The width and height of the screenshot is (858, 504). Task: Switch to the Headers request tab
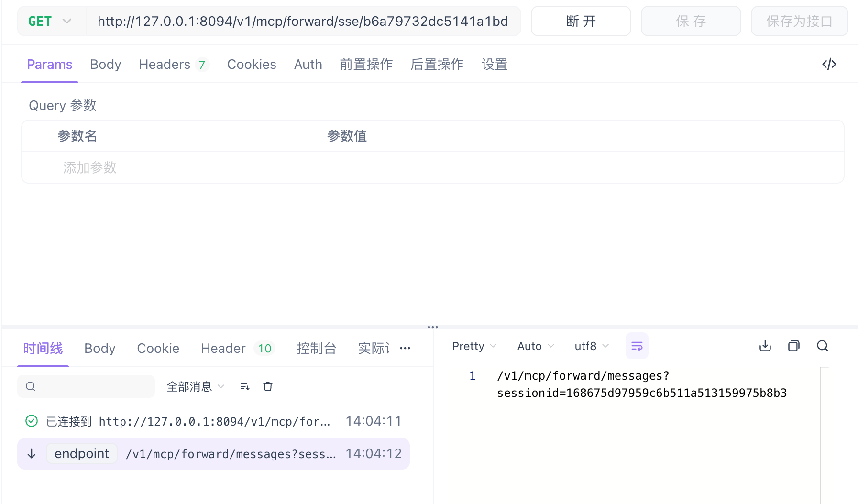click(173, 64)
